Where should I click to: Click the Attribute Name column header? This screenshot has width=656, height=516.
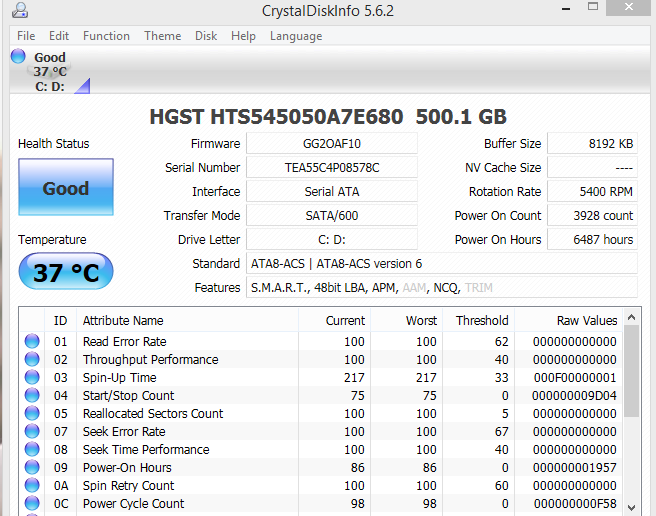point(187,321)
